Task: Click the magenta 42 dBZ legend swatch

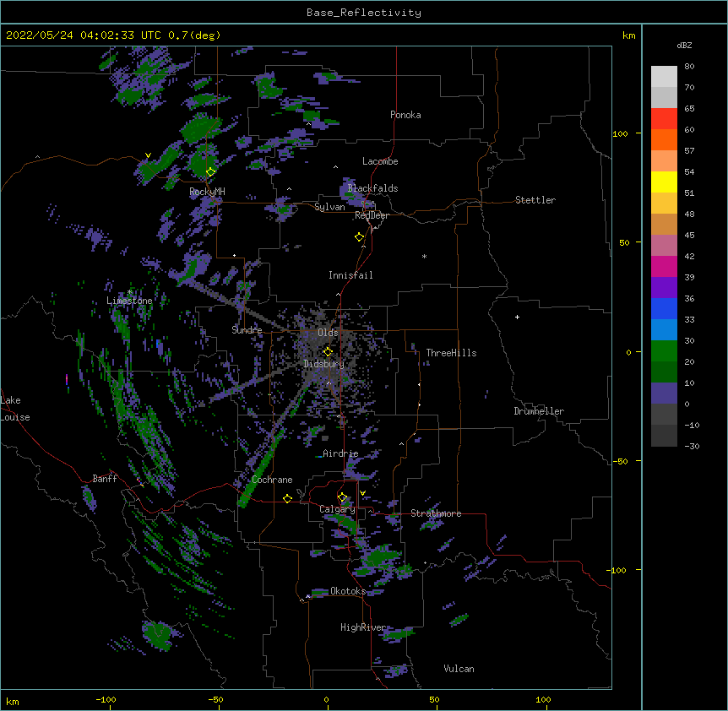Action: point(664,266)
